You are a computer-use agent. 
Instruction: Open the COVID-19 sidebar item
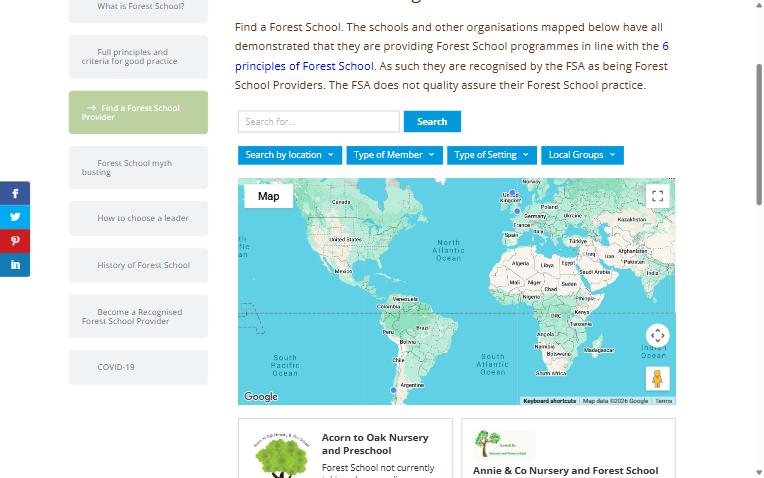coord(138,367)
